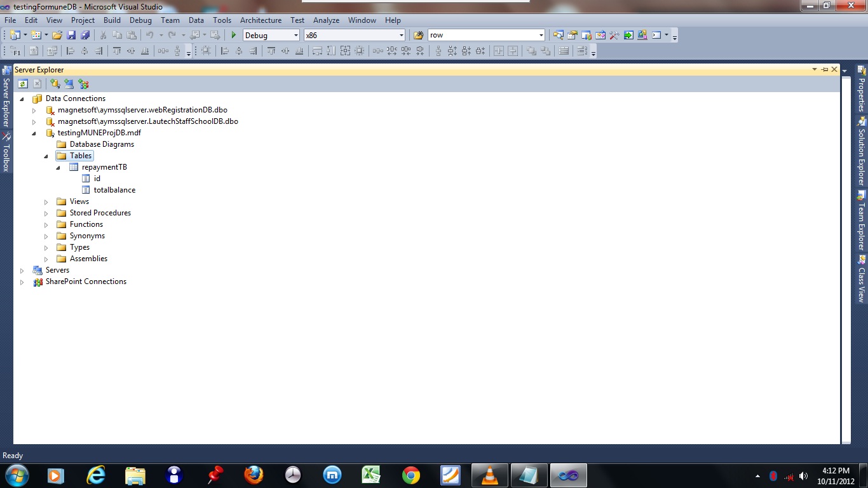
Task: Click the Find in Files icon beside the 'row' box
Action: [418, 35]
